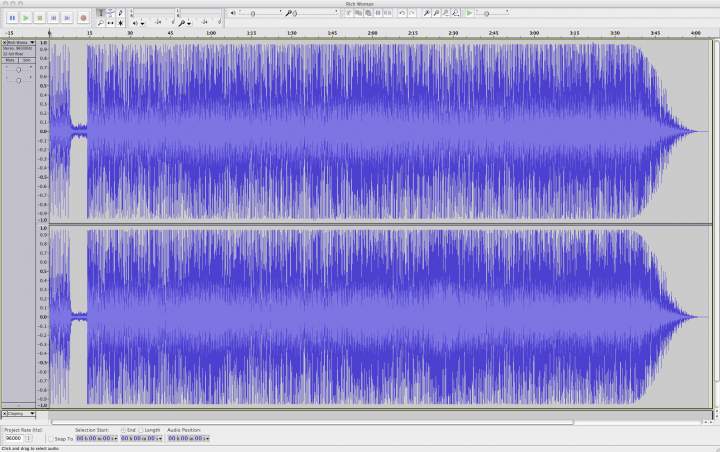Click the Paste icon in edit toolbar

(368, 13)
